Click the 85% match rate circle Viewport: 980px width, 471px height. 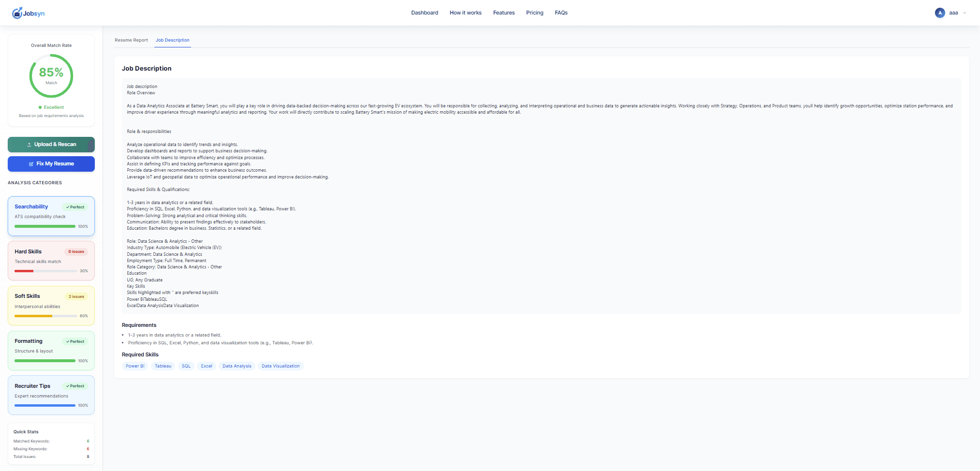(51, 76)
